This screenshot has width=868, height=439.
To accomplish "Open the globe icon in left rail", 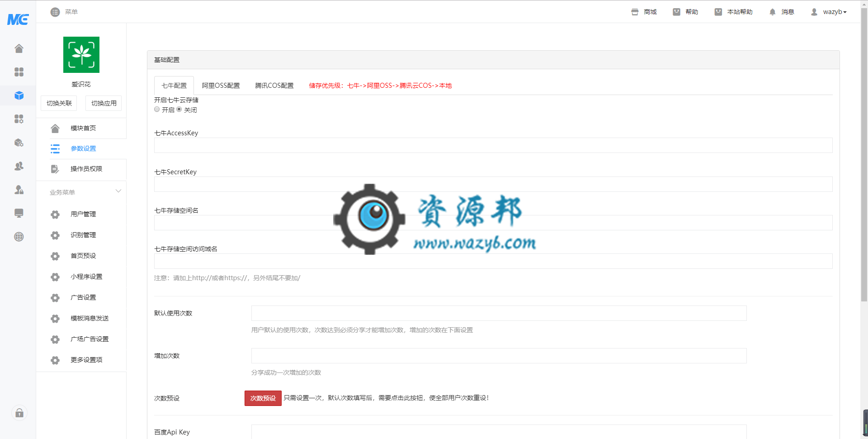I will coord(19,237).
